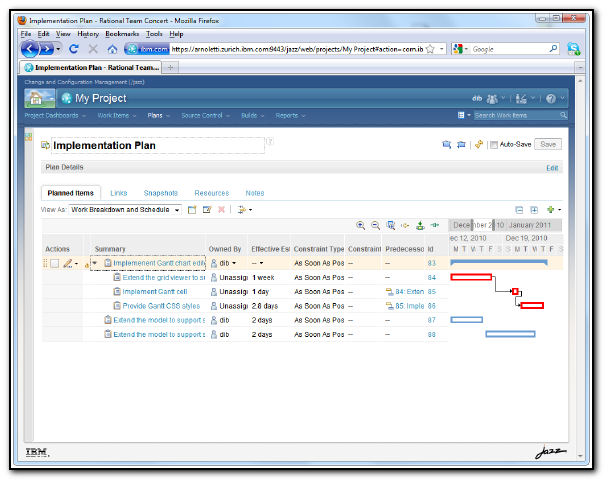Click the Summary column header
Viewport: 604px width, 480px height.
point(110,249)
